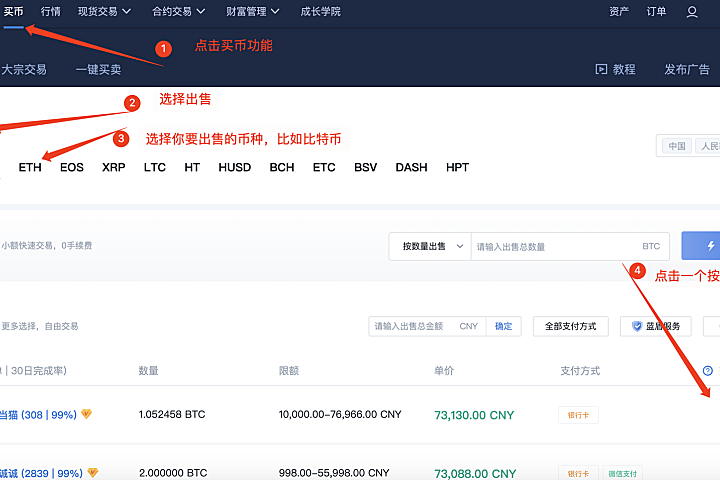The height and width of the screenshot is (480, 720).
Task: Click the diamond badge next to 308 | 99% merchant
Action: [86, 414]
